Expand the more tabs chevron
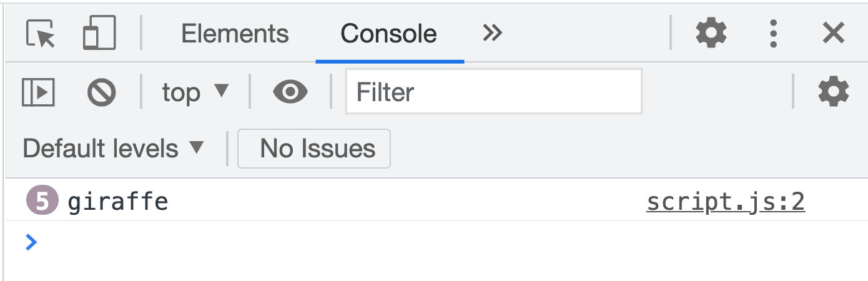 (492, 33)
